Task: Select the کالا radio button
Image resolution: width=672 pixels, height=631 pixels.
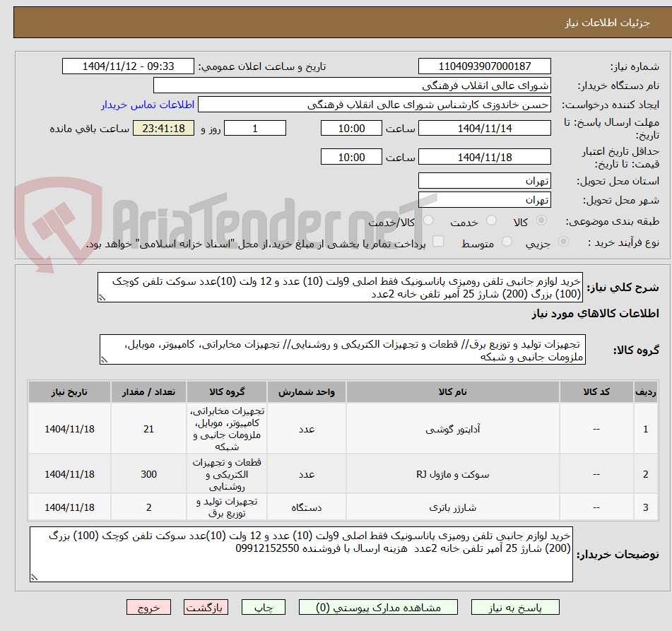Action: coord(542,220)
